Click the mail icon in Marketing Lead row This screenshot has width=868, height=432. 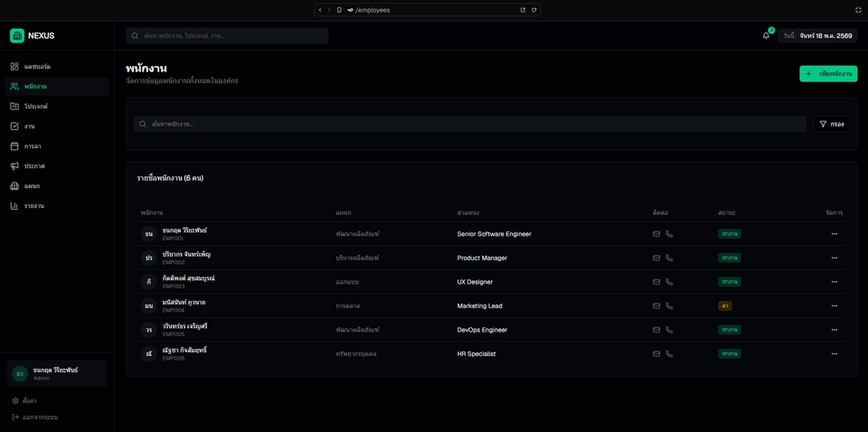click(656, 305)
